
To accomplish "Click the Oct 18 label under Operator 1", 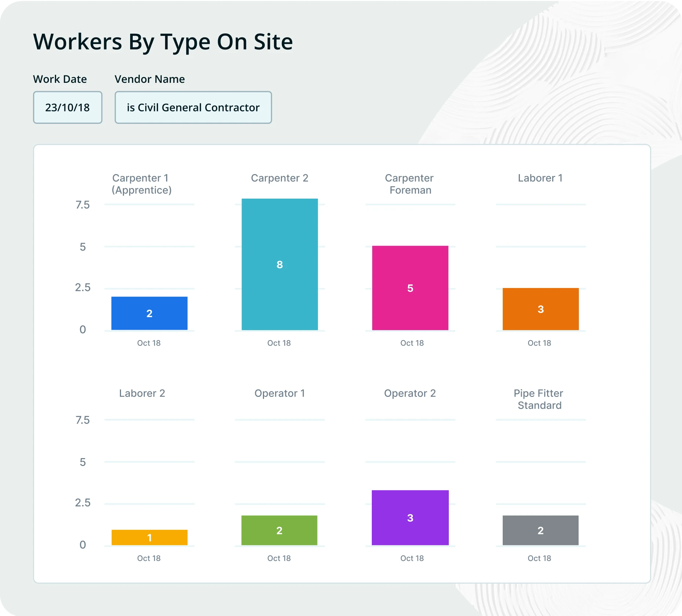I will (279, 558).
